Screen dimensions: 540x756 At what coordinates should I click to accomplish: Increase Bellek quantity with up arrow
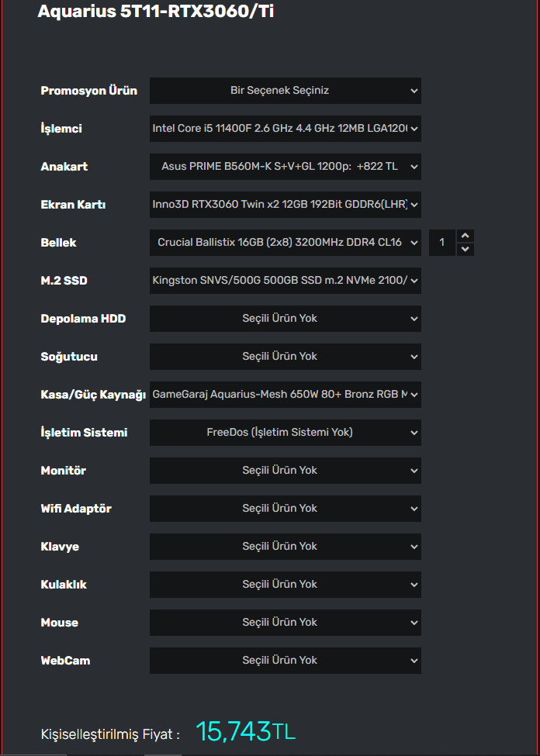pyautogui.click(x=465, y=236)
